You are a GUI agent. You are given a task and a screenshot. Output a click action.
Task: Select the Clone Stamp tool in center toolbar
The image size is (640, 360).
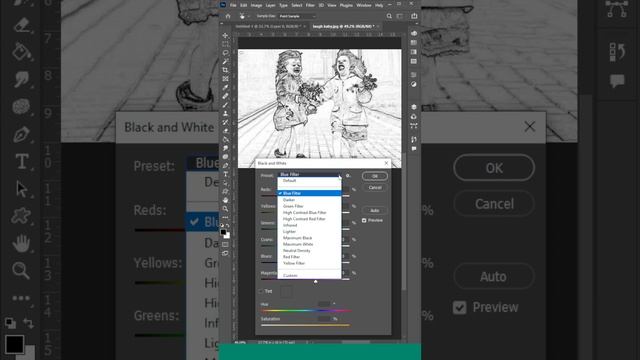point(225,113)
